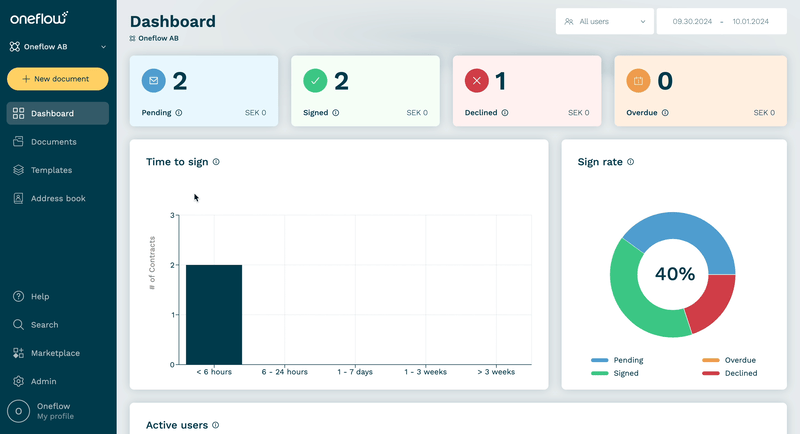Viewport: 800px width, 434px height.
Task: Click the Pending info icon
Action: (x=179, y=113)
